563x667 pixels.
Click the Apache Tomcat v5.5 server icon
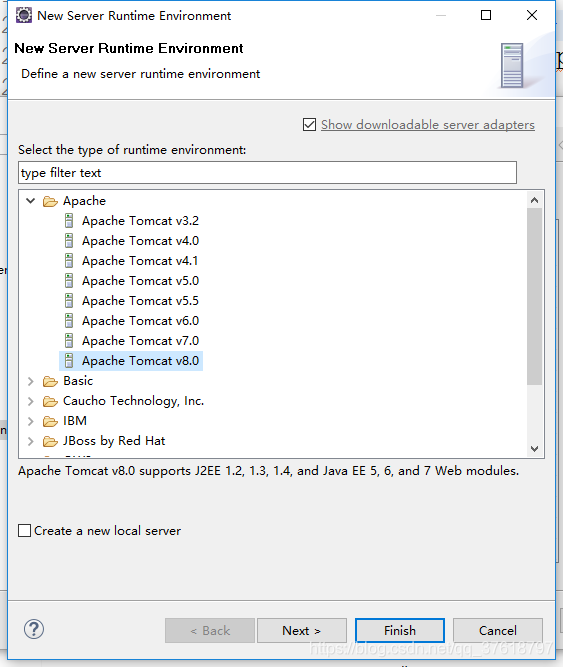(69, 301)
